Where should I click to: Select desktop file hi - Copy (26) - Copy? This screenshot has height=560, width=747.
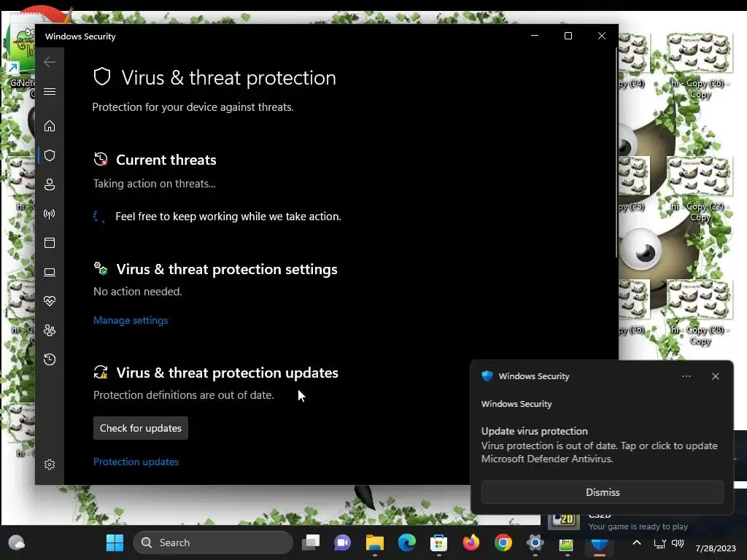700,65
